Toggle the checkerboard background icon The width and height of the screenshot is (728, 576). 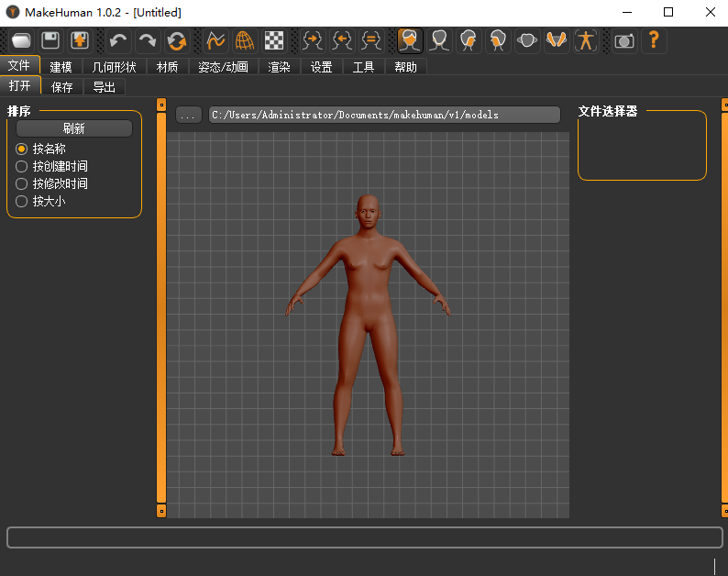274,41
